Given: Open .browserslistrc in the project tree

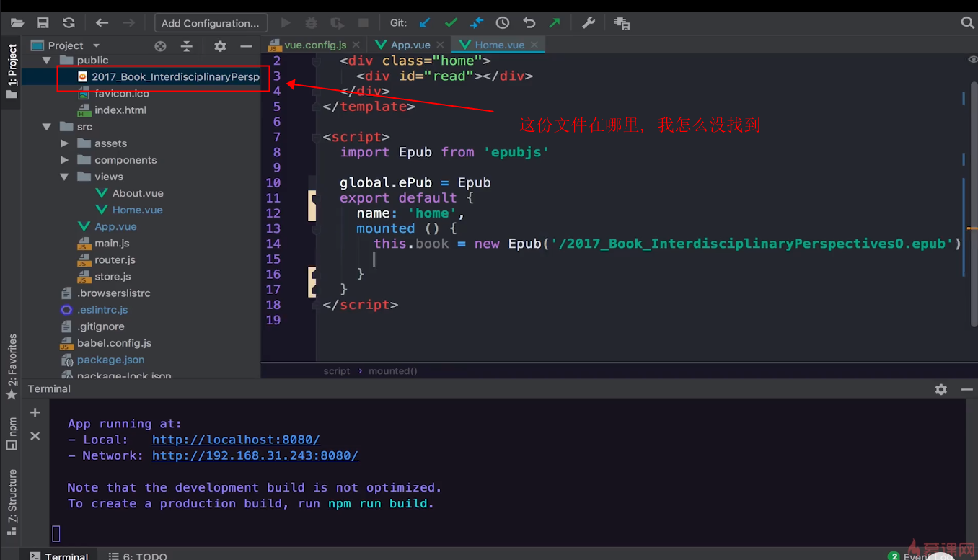Looking at the screenshot, I should (x=113, y=293).
